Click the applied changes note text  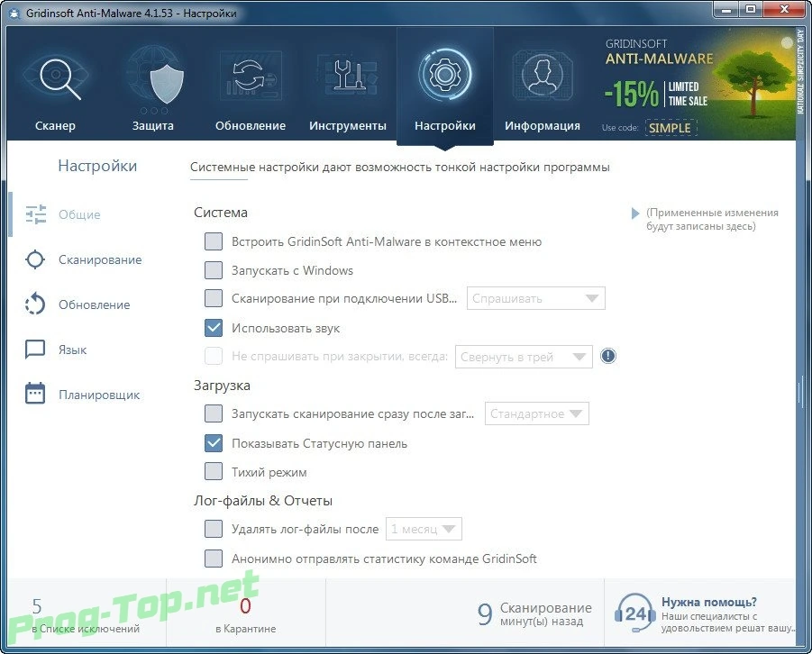(712, 220)
